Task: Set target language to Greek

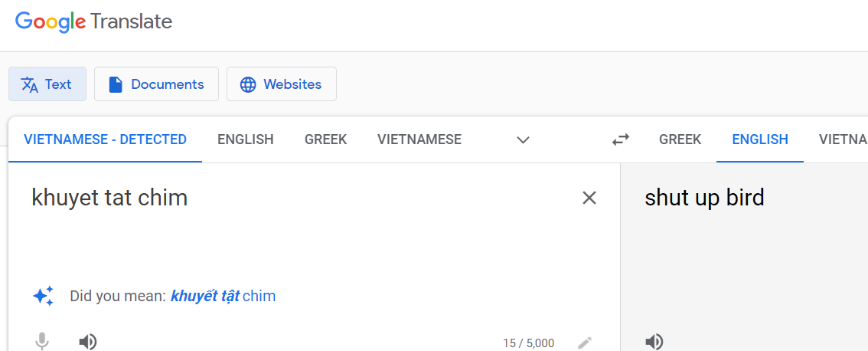Action: click(x=680, y=139)
